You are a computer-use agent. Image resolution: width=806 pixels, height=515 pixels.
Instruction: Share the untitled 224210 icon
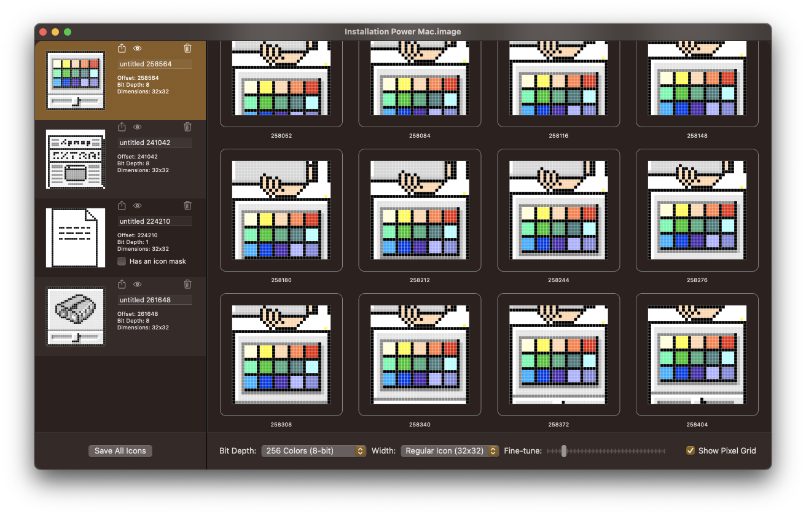pyautogui.click(x=122, y=206)
